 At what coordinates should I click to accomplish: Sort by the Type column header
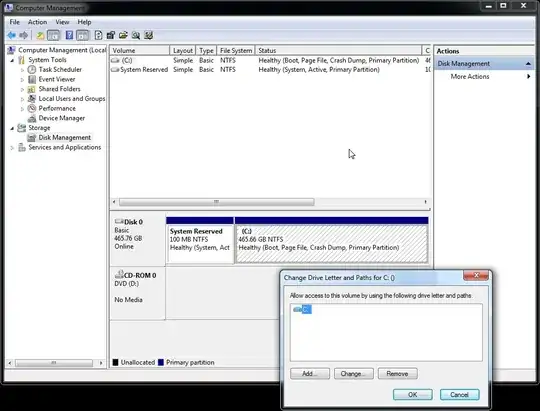[x=206, y=50]
